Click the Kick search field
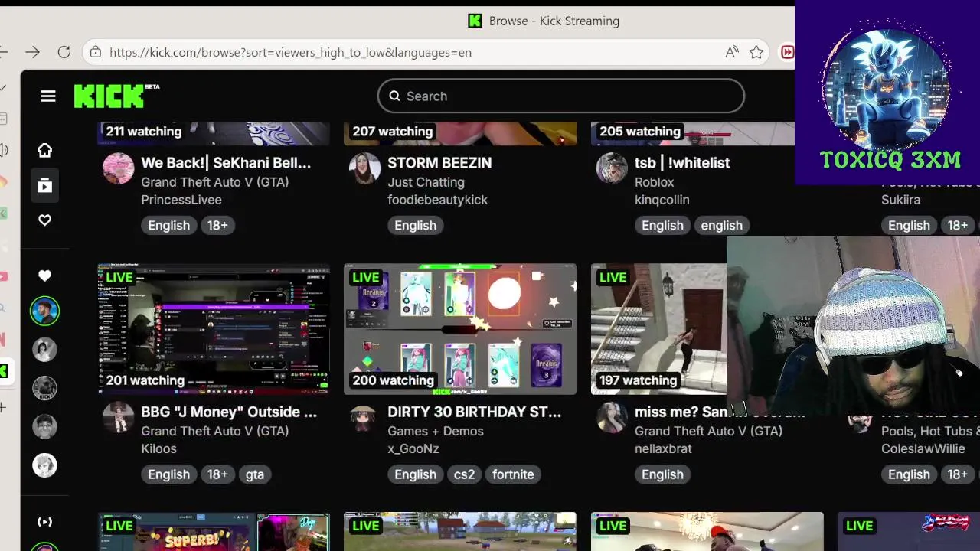Viewport: 980px width, 551px height. (561, 96)
